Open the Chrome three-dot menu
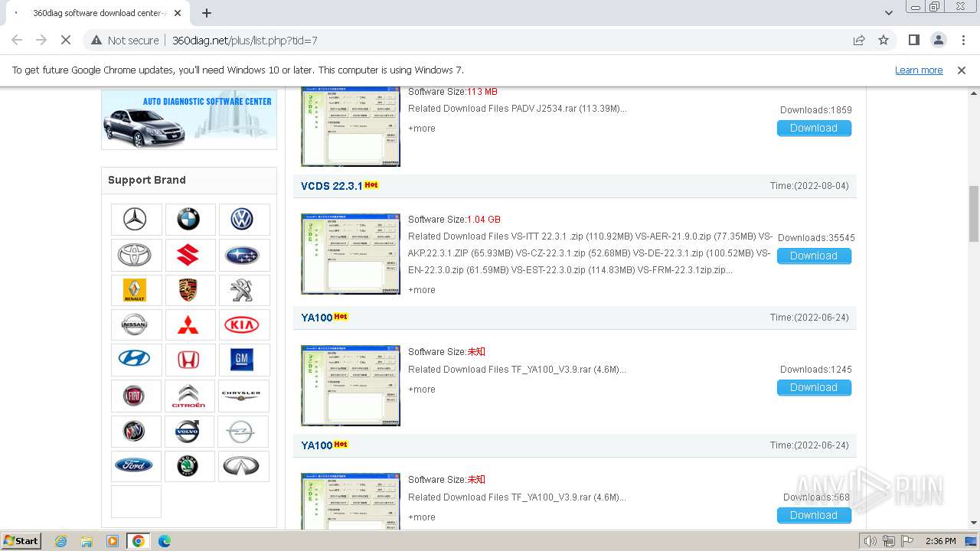The image size is (980, 551). pyautogui.click(x=964, y=40)
